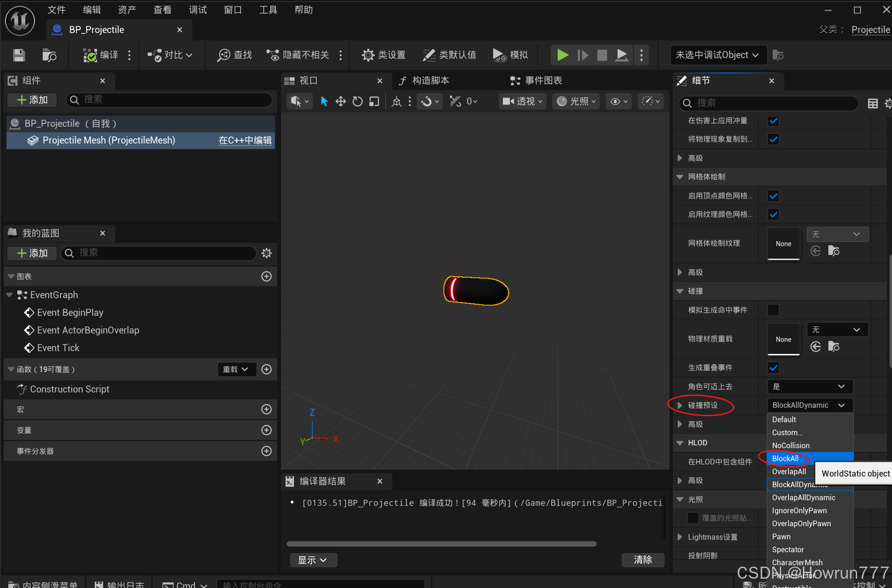
Task: Toggle the 生成重叠事件 checkbox
Action: [773, 368]
